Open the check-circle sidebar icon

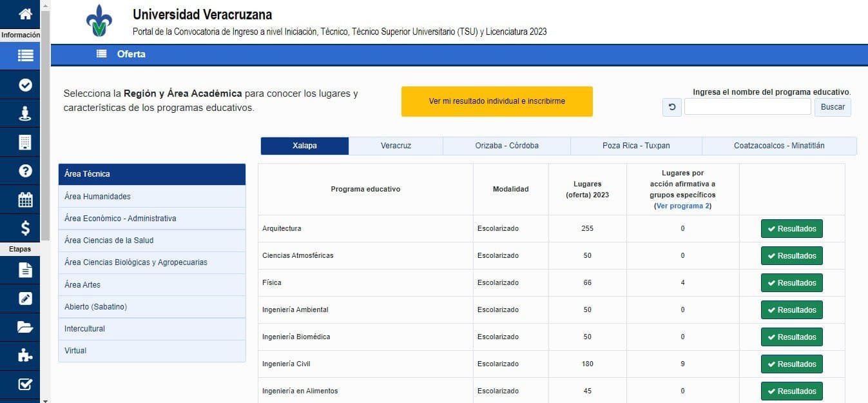click(25, 84)
